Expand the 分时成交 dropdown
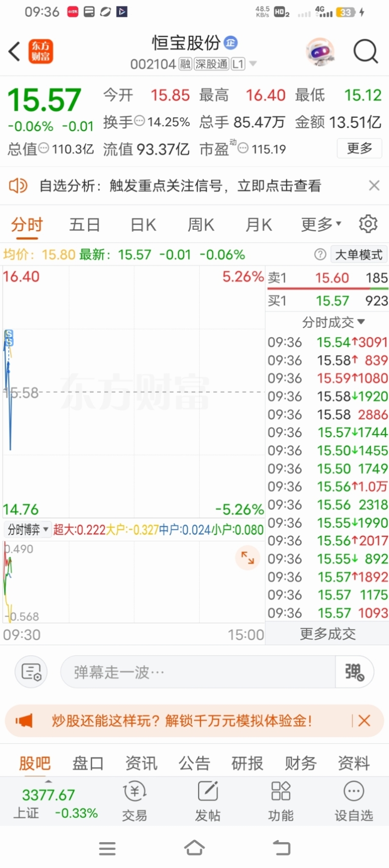Screen dimensions: 389x868 click(333, 322)
